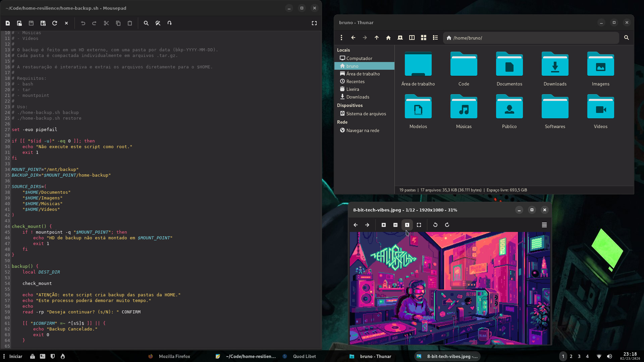Open the Iniciar start menu

click(15, 356)
